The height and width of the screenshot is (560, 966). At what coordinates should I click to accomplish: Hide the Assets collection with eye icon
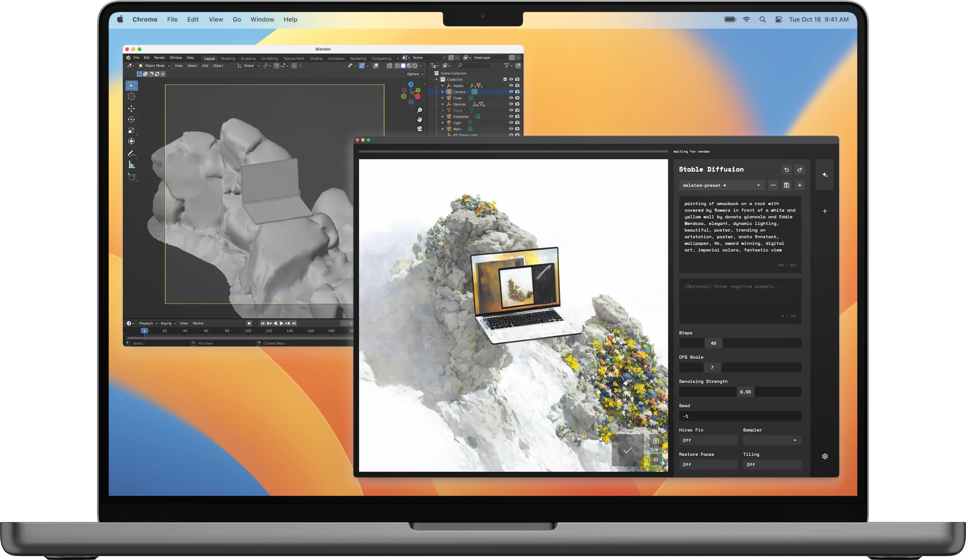[511, 85]
